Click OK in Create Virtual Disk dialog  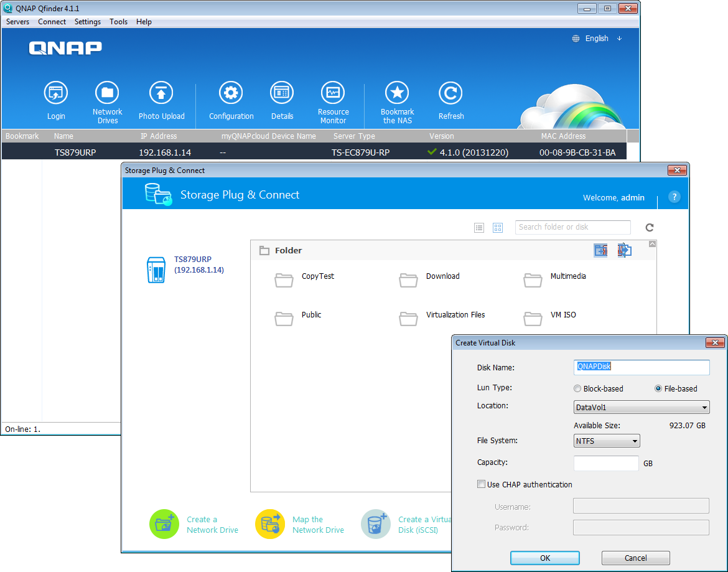(544, 558)
